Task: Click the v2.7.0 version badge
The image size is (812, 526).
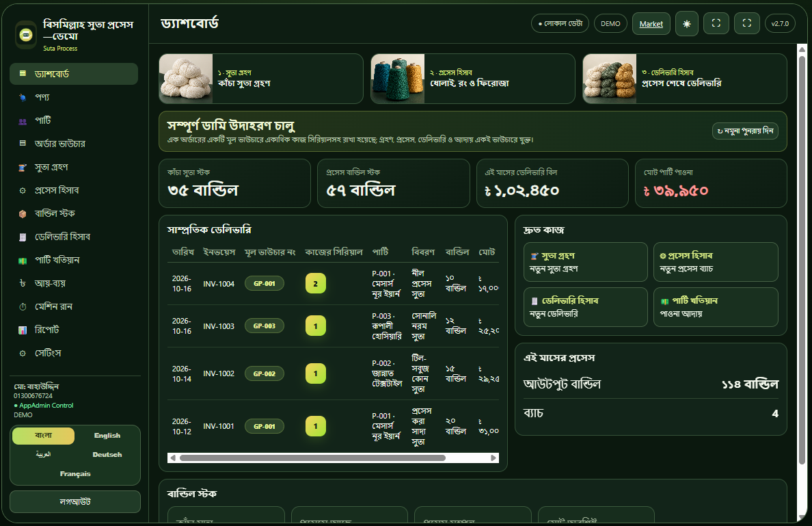Action: pos(780,23)
